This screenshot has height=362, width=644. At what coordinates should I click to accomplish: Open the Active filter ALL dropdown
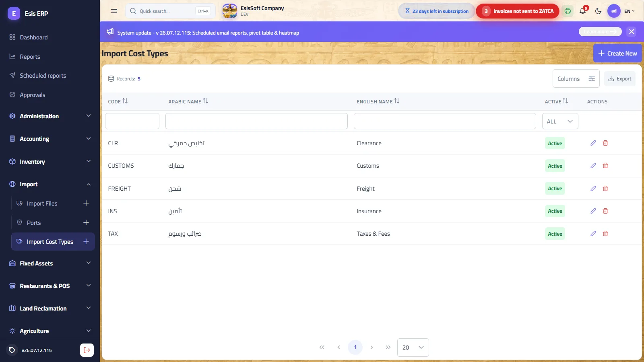(x=560, y=121)
